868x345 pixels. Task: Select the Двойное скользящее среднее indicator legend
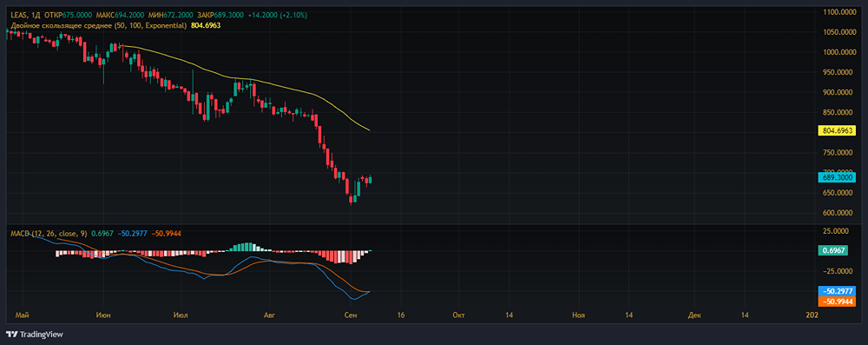(x=99, y=25)
